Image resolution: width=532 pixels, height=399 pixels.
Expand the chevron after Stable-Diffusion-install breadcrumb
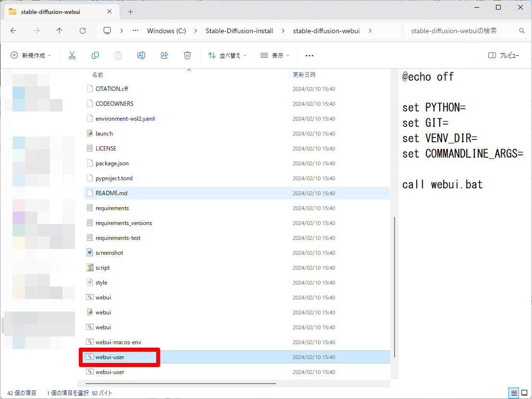pyautogui.click(x=283, y=31)
